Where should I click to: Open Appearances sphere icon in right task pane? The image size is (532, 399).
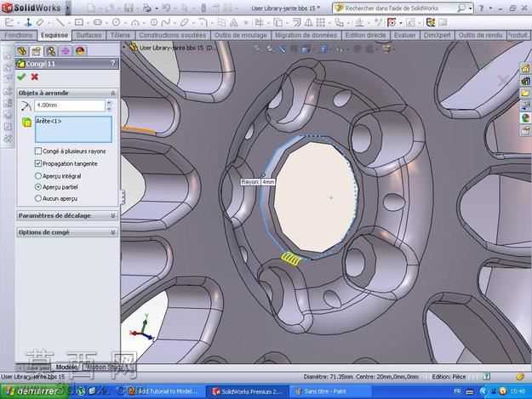pyautogui.click(x=526, y=118)
